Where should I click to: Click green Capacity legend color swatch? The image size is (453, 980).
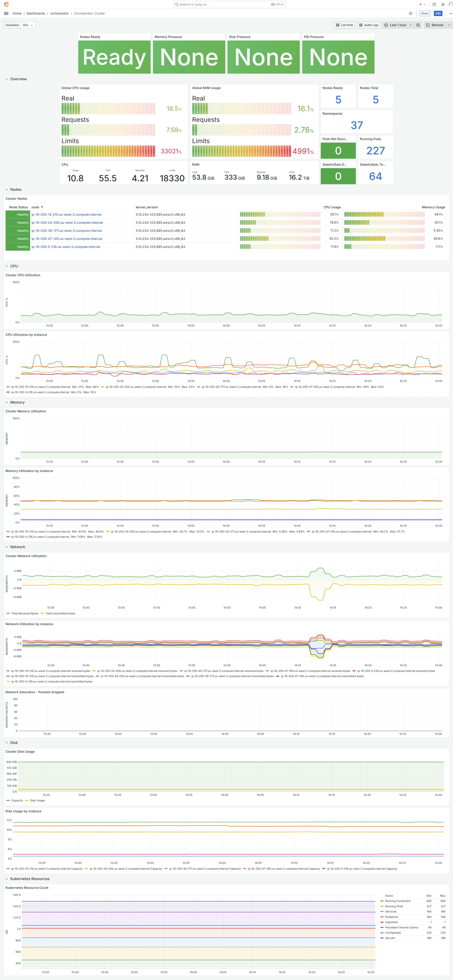(8, 800)
